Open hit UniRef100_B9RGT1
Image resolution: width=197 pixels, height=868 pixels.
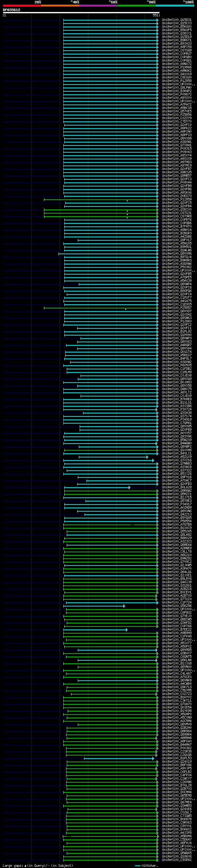[x=176, y=40]
